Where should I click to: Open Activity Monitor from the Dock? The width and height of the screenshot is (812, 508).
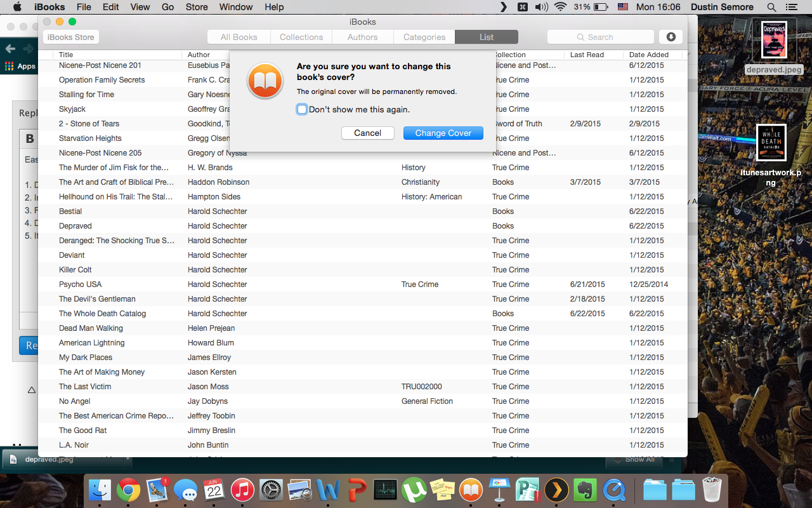[x=385, y=490]
